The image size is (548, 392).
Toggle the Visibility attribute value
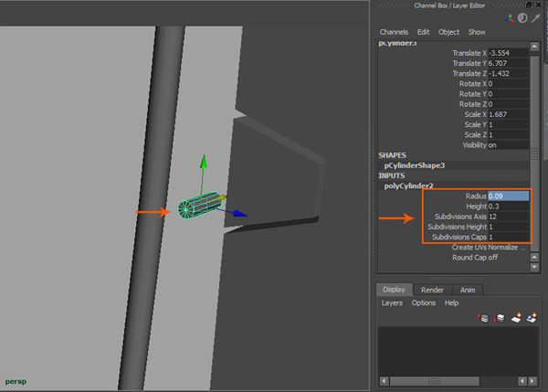tap(493, 144)
